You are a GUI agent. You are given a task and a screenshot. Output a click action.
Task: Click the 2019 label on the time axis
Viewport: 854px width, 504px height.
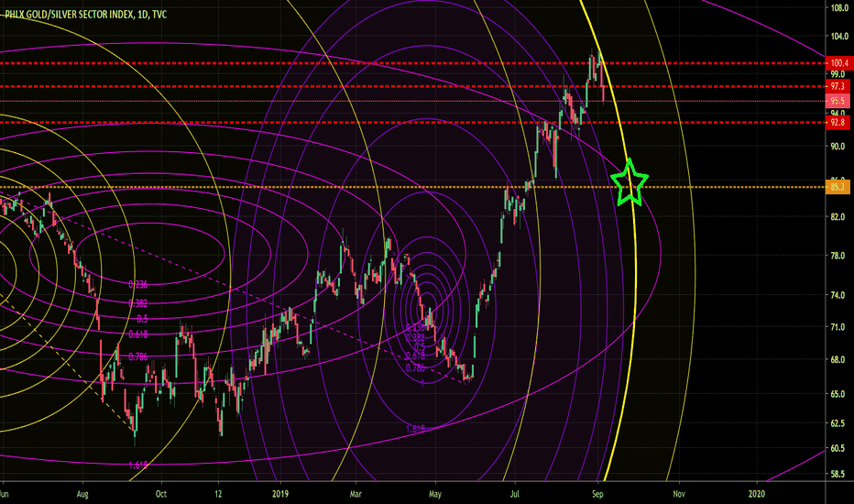tap(280, 494)
